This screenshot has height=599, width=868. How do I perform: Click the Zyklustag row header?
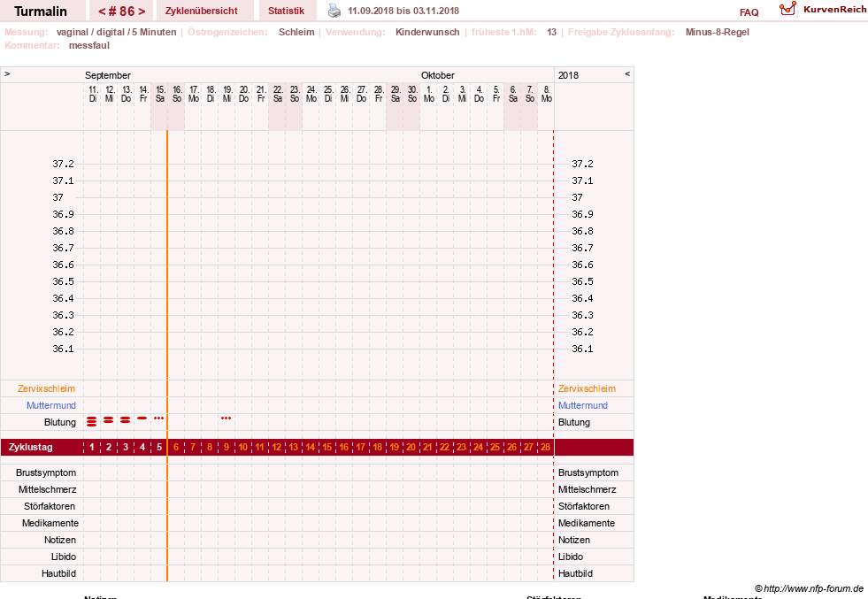click(x=30, y=448)
